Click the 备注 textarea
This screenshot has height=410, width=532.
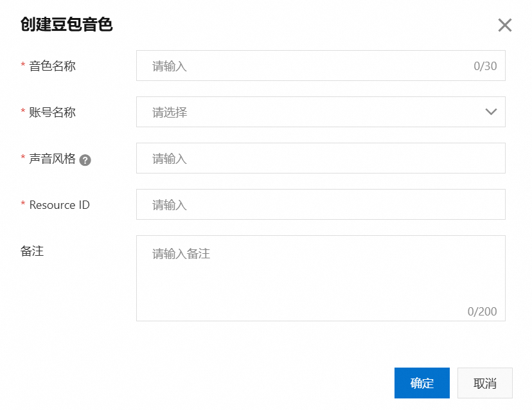321,278
